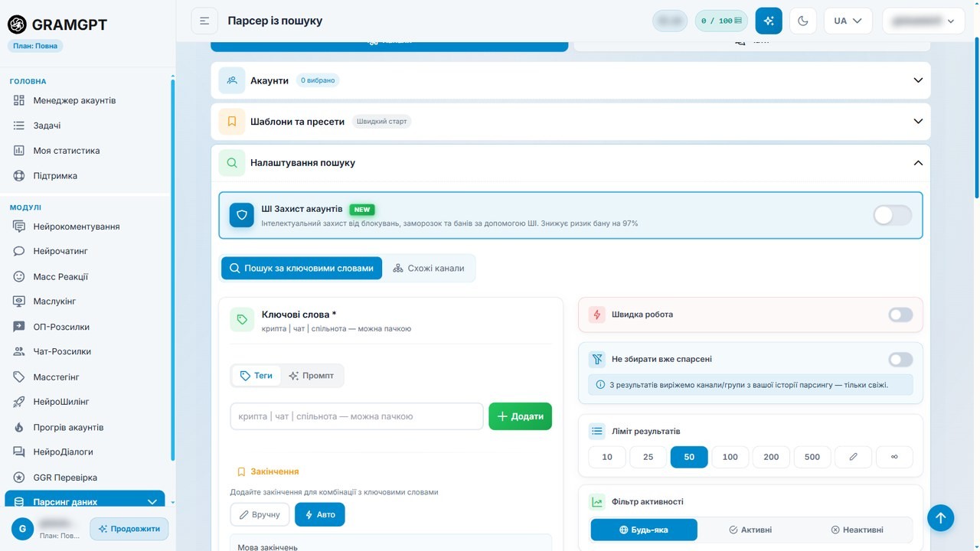Screen dimensions: 980x551
Task: Switch to Пошук за ключовими словами tab
Action: coord(302,269)
